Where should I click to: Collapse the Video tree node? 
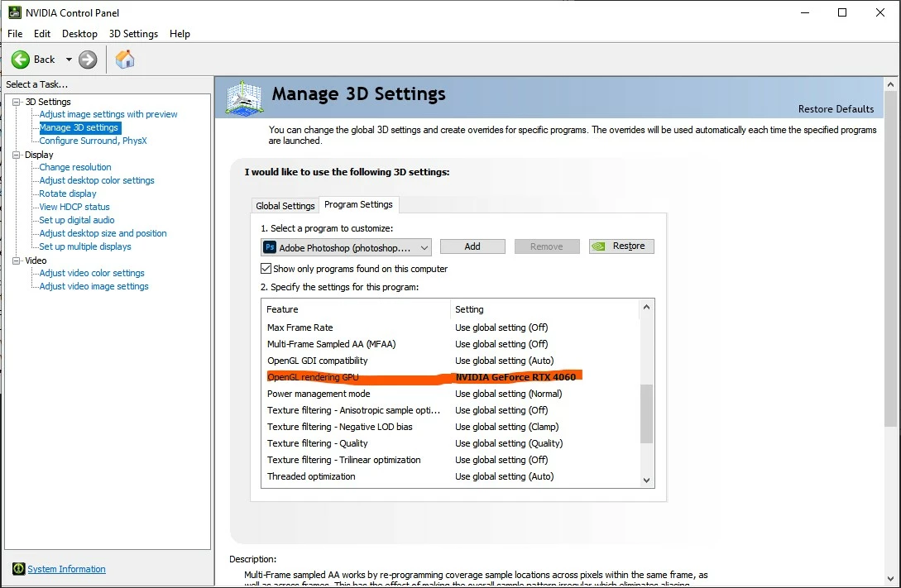[x=16, y=261]
